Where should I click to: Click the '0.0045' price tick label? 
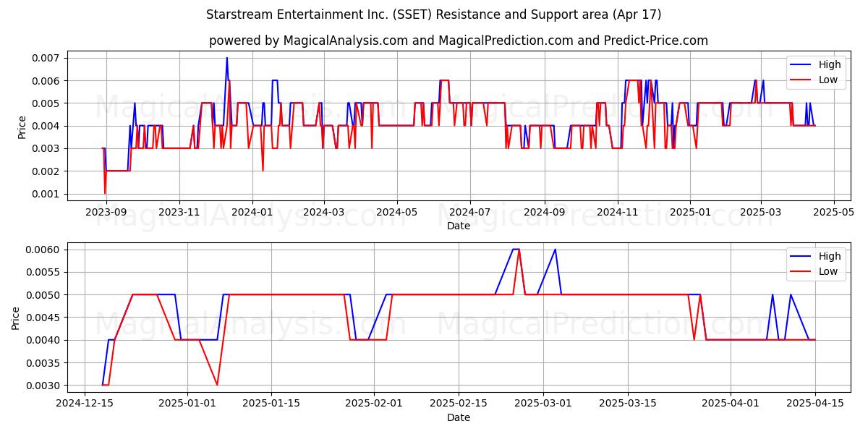click(44, 318)
